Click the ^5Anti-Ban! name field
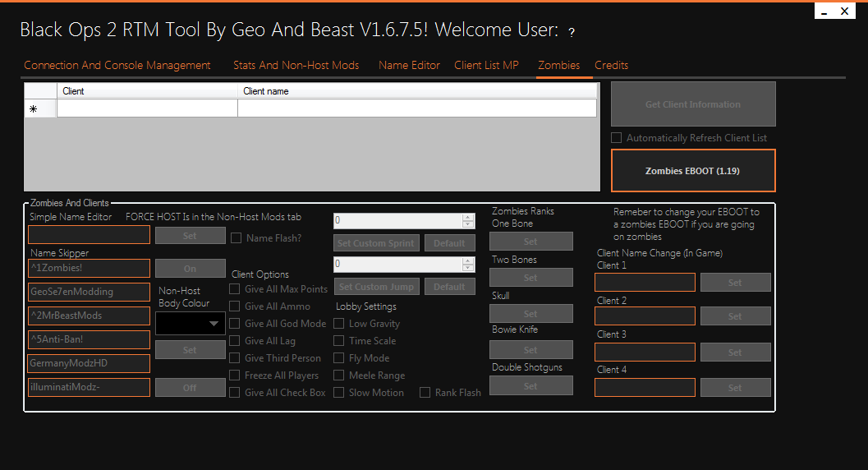 [x=90, y=339]
